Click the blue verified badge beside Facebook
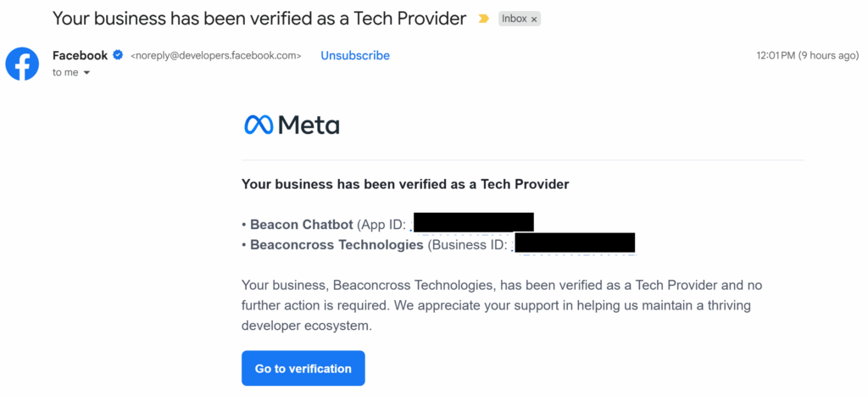 point(119,55)
